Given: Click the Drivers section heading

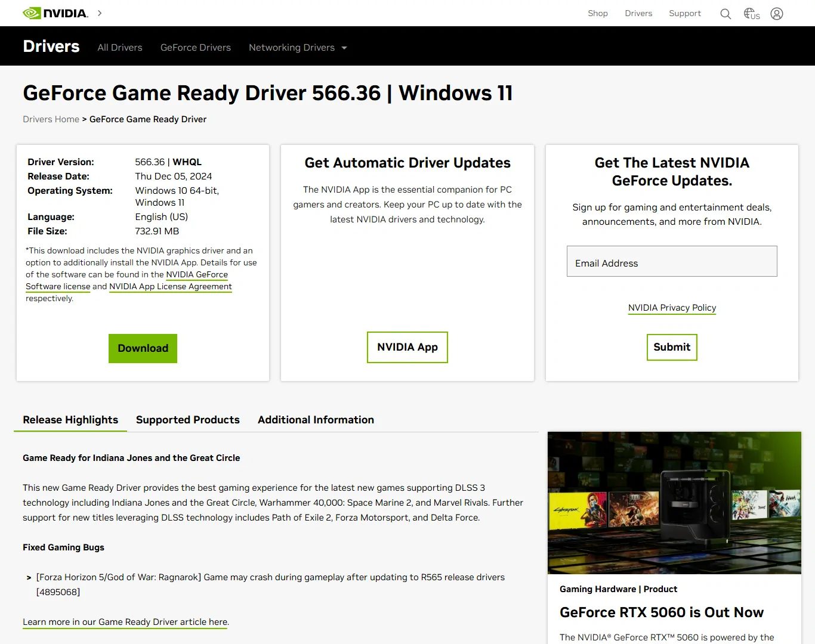Looking at the screenshot, I should click(51, 47).
